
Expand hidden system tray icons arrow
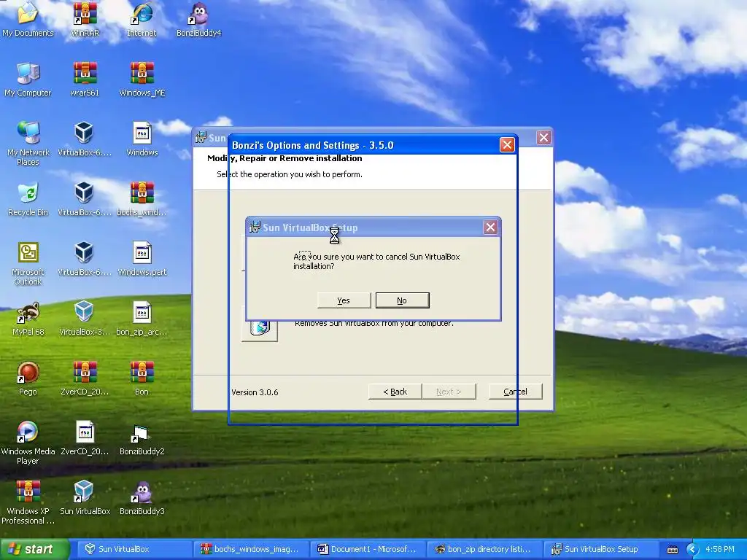click(692, 549)
